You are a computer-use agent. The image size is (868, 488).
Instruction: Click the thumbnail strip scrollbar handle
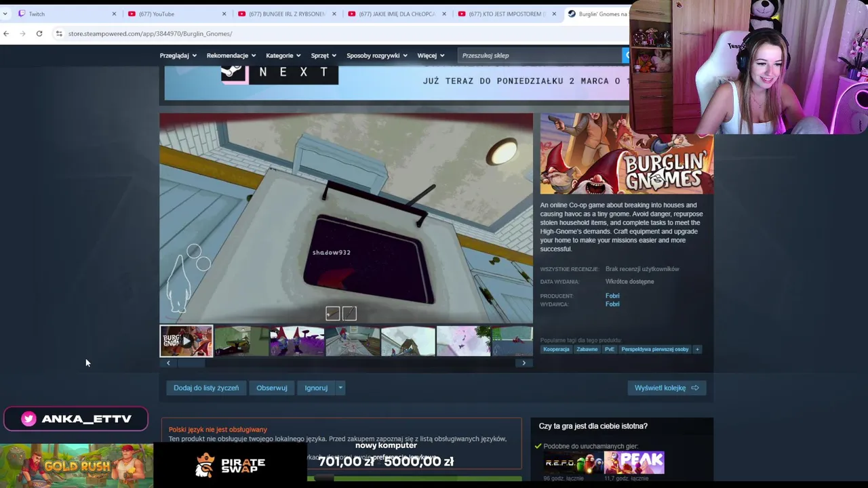coord(191,363)
